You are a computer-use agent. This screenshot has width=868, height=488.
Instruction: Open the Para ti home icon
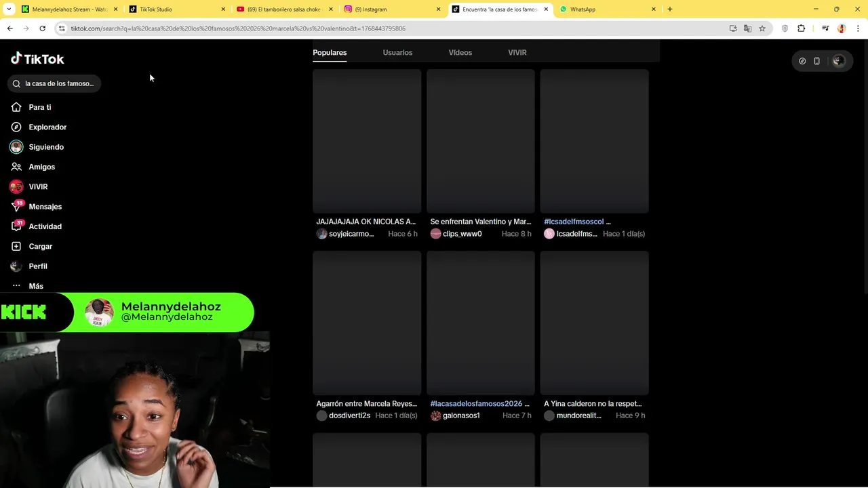click(16, 107)
